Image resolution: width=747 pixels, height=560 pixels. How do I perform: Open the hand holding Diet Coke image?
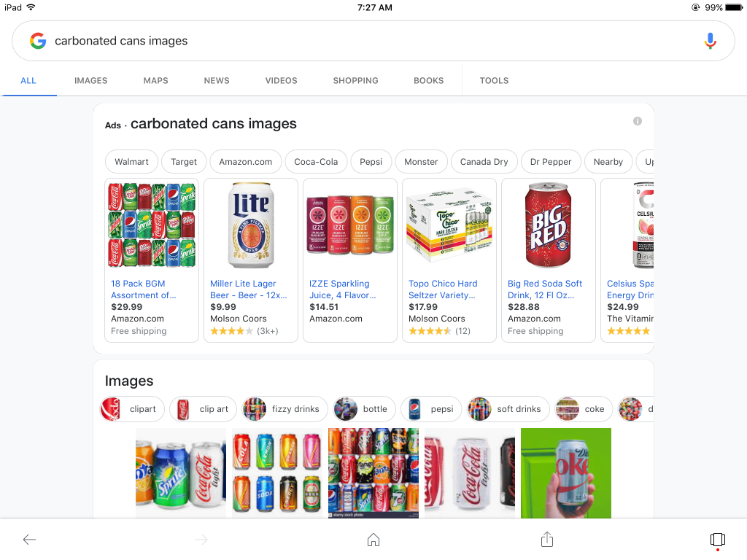point(565,472)
